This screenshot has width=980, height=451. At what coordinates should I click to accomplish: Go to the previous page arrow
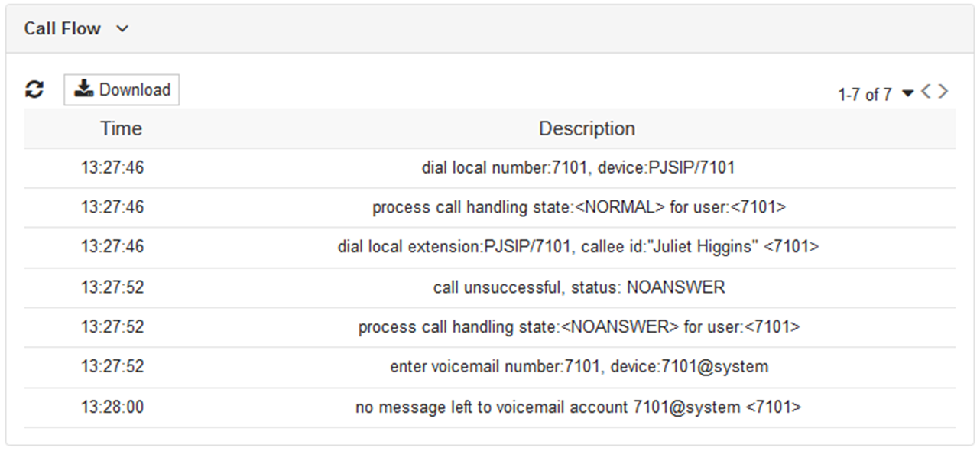[926, 92]
